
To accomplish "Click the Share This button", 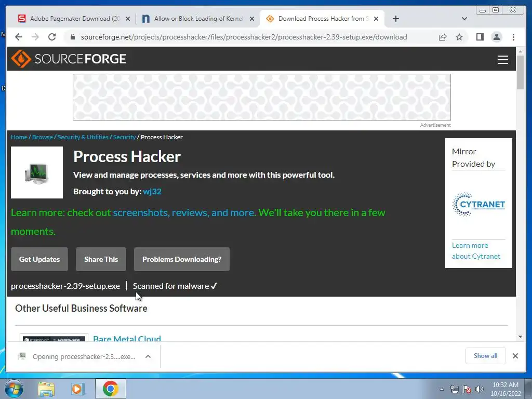I will [101, 259].
